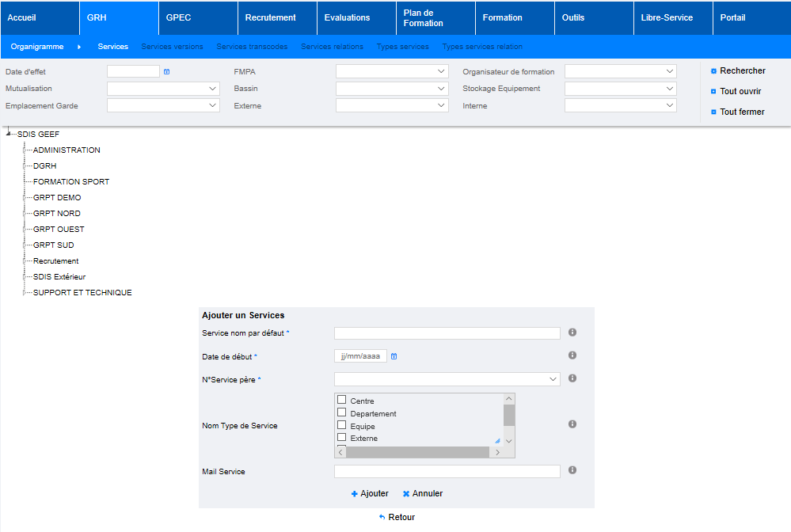Screen dimensions: 791x532
Task: Open calendar picker next to Date d'effet
Action: [166, 72]
